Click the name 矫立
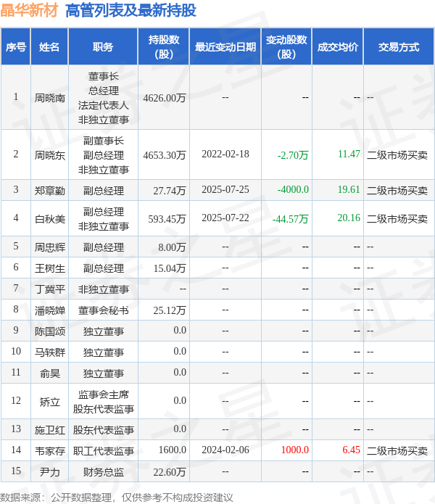This screenshot has height=504, width=435. [x=50, y=402]
